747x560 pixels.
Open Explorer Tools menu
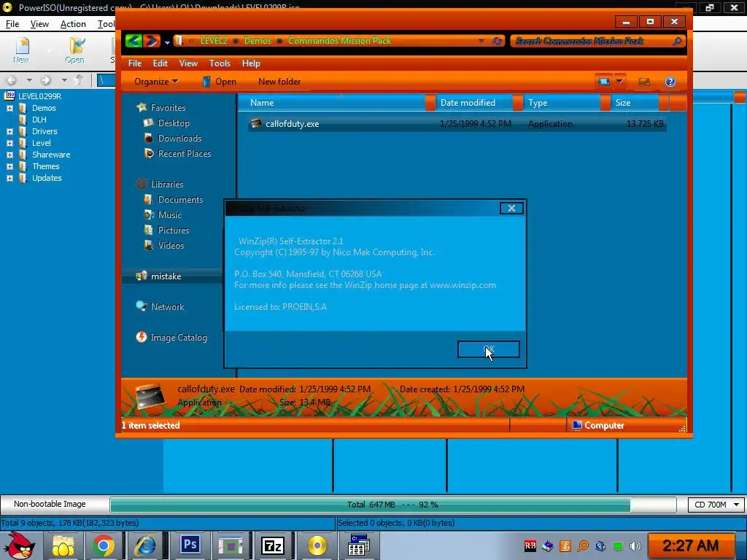point(220,63)
